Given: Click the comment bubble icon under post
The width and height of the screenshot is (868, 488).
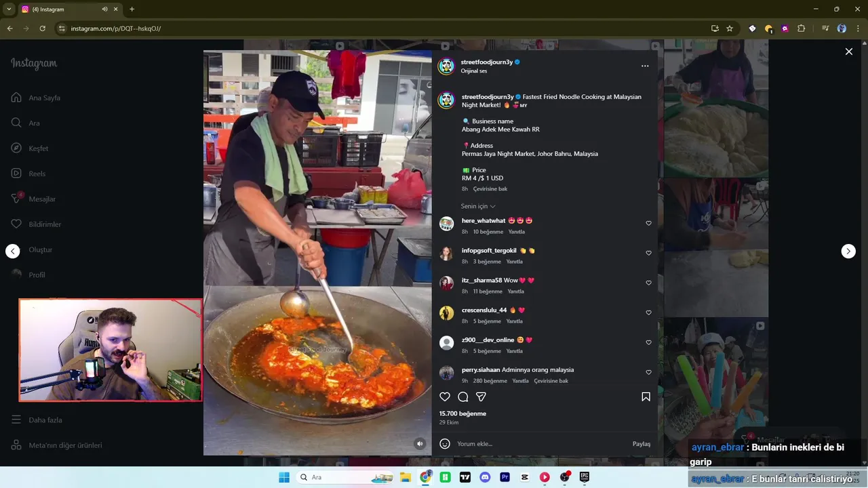Looking at the screenshot, I should pyautogui.click(x=463, y=397).
